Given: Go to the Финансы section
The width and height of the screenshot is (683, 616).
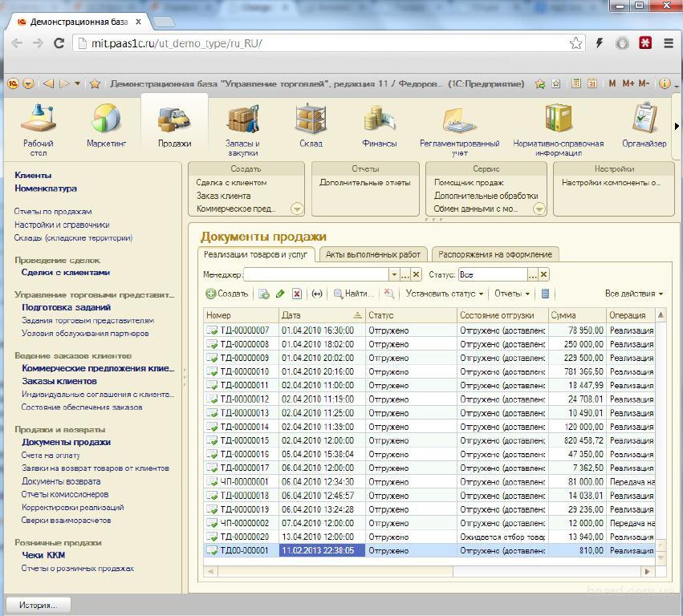Looking at the screenshot, I should pyautogui.click(x=379, y=127).
